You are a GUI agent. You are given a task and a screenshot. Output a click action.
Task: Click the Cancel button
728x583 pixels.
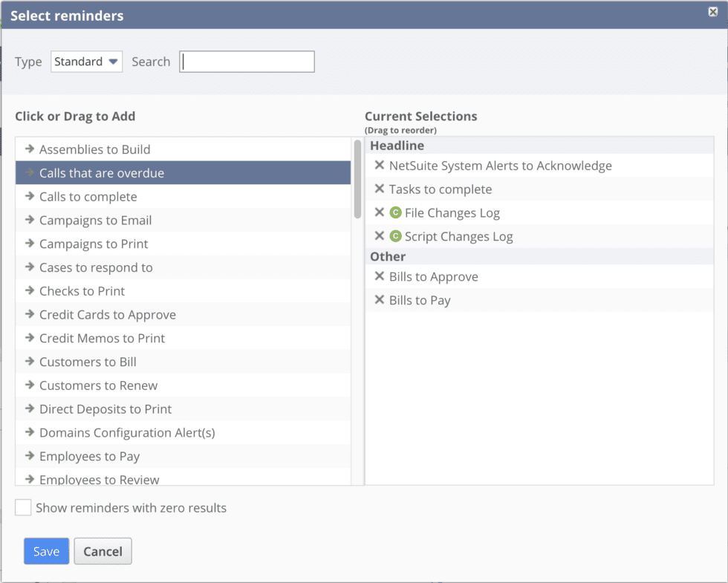point(103,551)
